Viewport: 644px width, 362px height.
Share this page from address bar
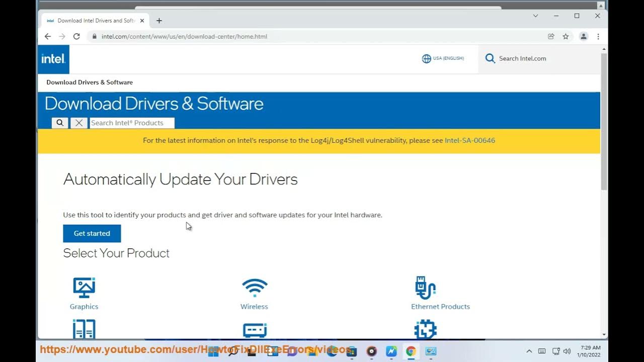(x=551, y=36)
